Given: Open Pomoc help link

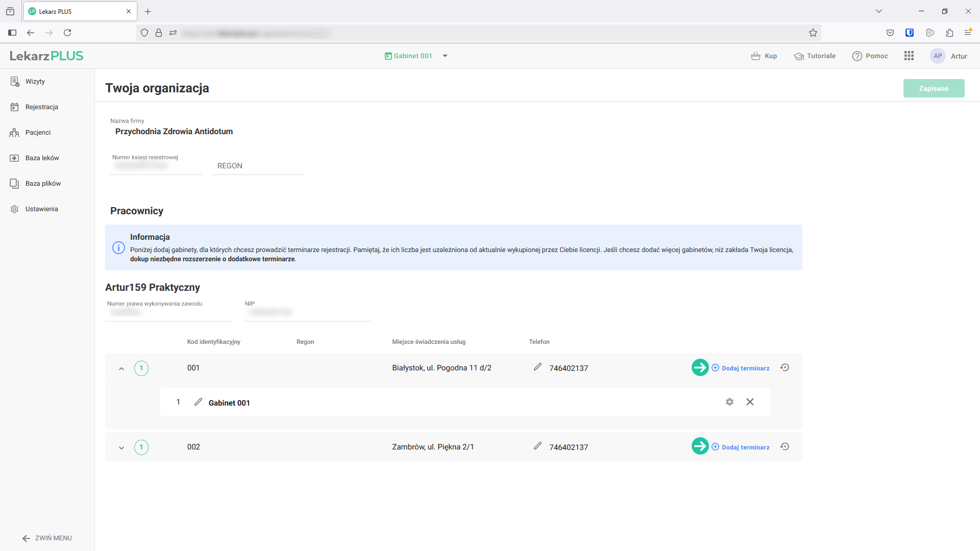Looking at the screenshot, I should click(x=870, y=56).
